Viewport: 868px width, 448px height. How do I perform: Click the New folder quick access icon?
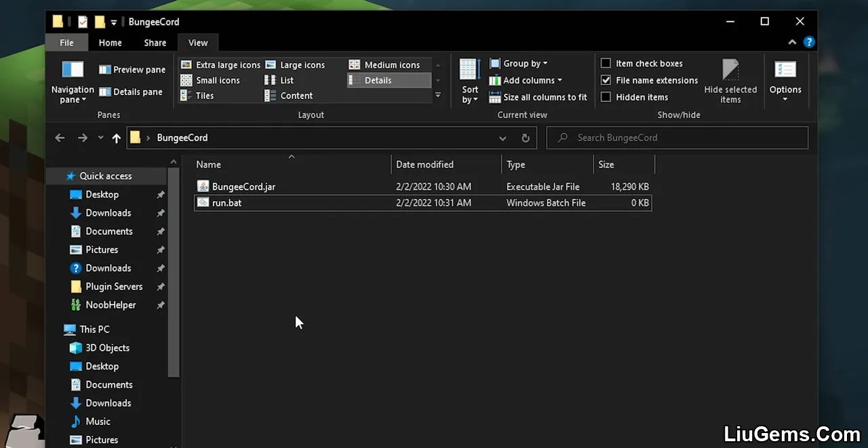(100, 22)
